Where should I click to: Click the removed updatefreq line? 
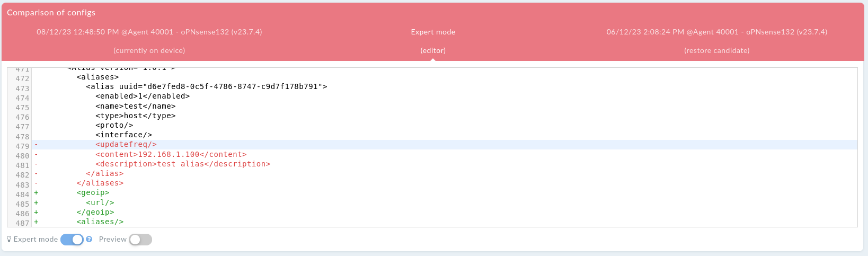point(444,145)
